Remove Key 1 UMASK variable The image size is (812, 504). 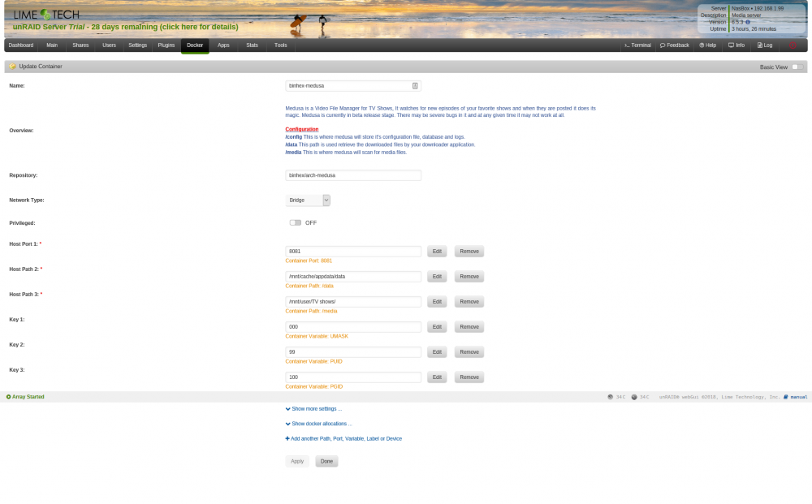469,327
